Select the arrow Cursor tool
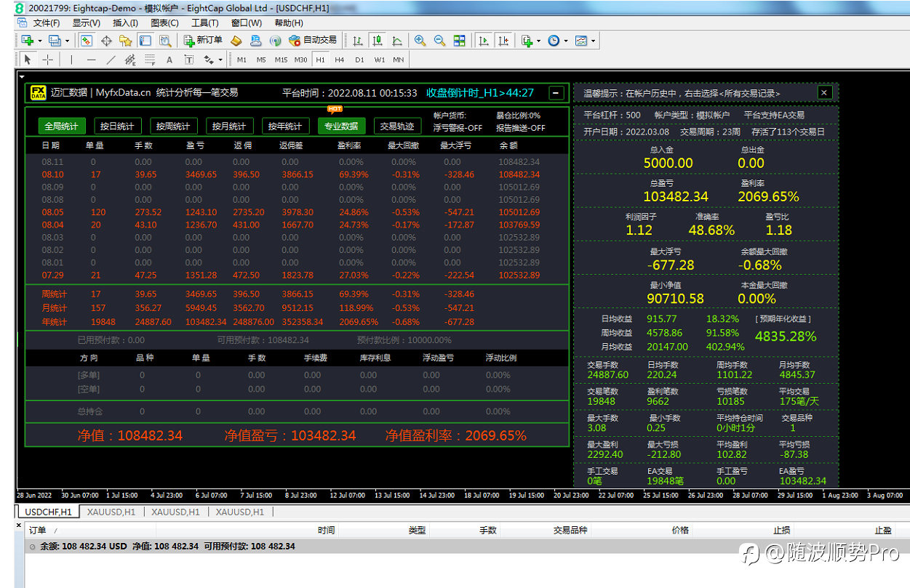This screenshot has height=588, width=910. (28, 60)
